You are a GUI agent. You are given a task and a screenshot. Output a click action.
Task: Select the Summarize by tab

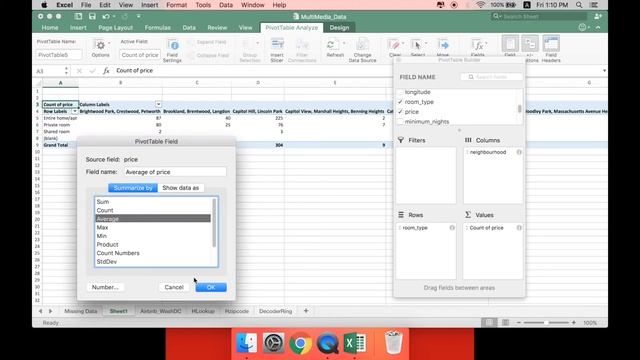(x=133, y=188)
